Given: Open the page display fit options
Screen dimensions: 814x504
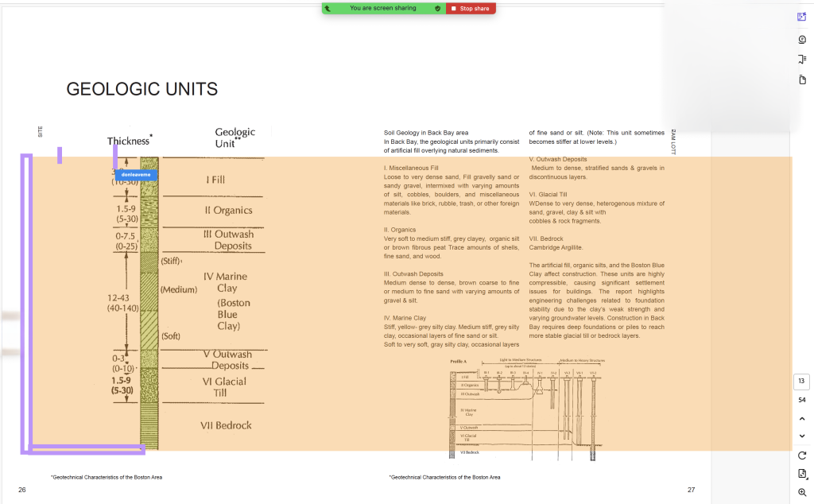Looking at the screenshot, I should tap(802, 474).
